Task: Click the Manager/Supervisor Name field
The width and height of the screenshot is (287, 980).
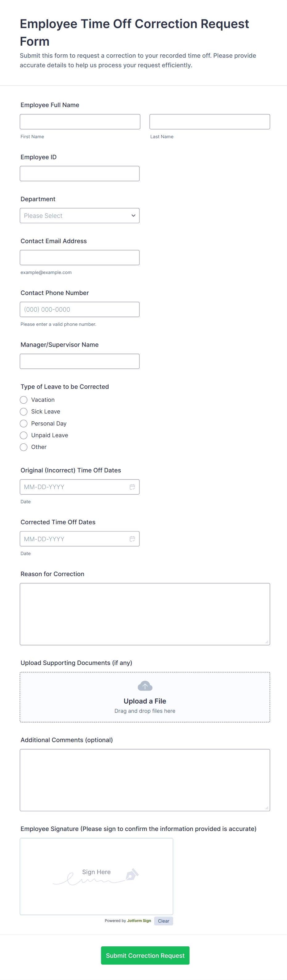Action: (80, 361)
